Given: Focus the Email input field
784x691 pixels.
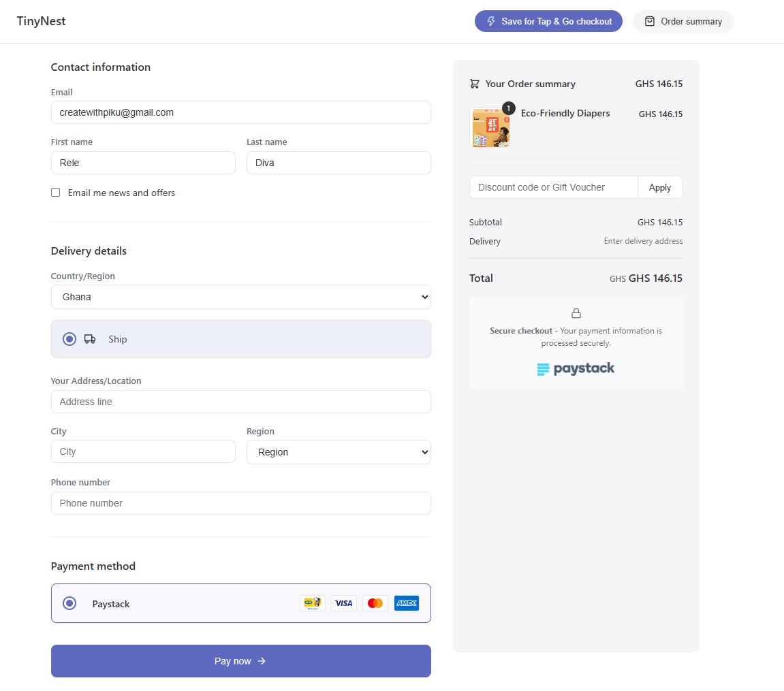Looking at the screenshot, I should [241, 112].
